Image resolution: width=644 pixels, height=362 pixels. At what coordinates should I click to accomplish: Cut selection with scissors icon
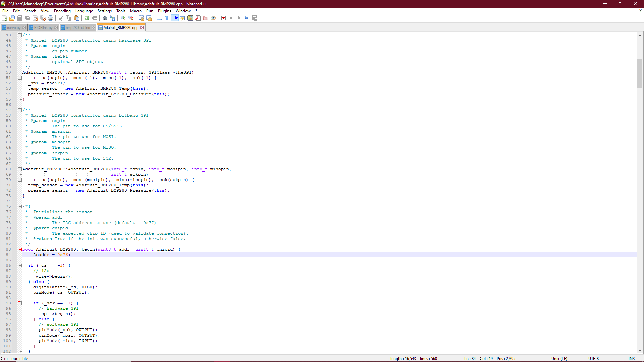click(61, 18)
